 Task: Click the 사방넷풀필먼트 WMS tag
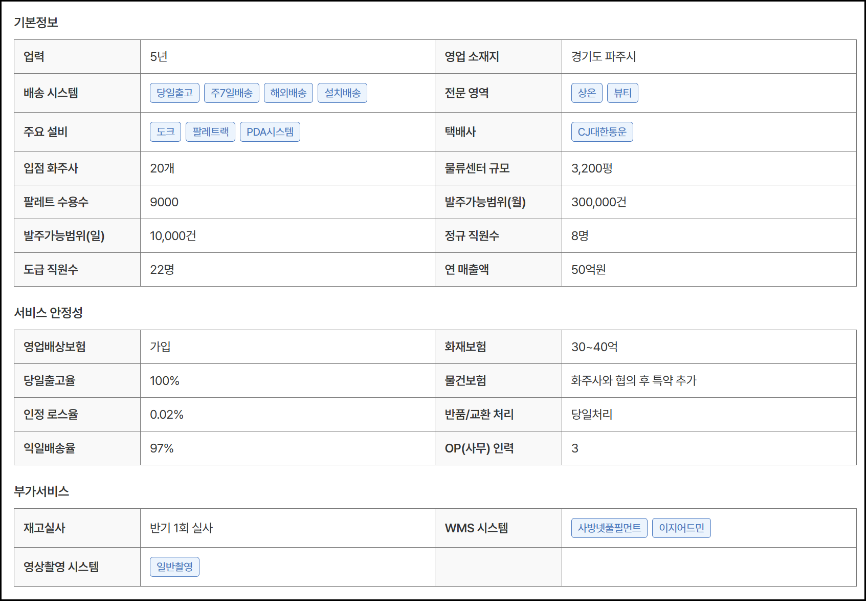609,528
